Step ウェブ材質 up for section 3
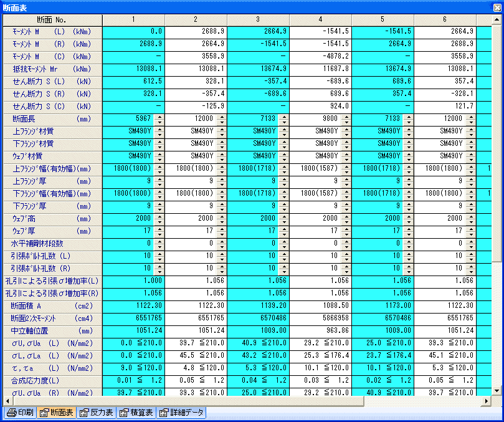The width and height of the screenshot is (504, 422). (x=284, y=155)
